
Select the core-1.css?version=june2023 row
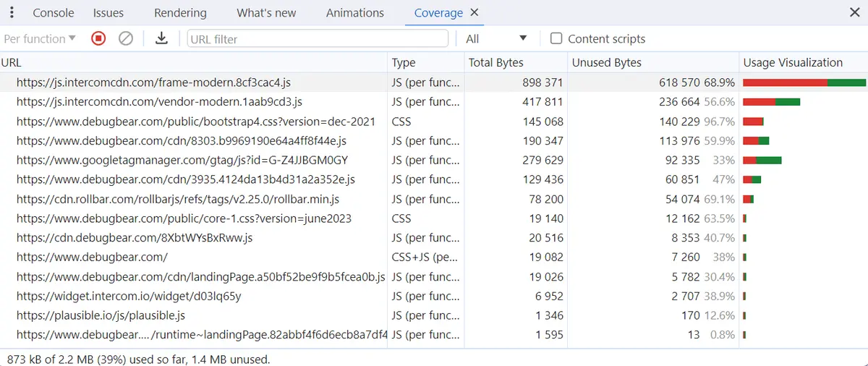(x=434, y=218)
